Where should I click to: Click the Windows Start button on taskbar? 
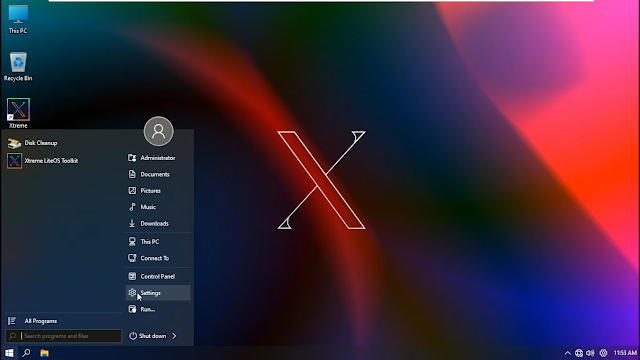click(x=9, y=353)
